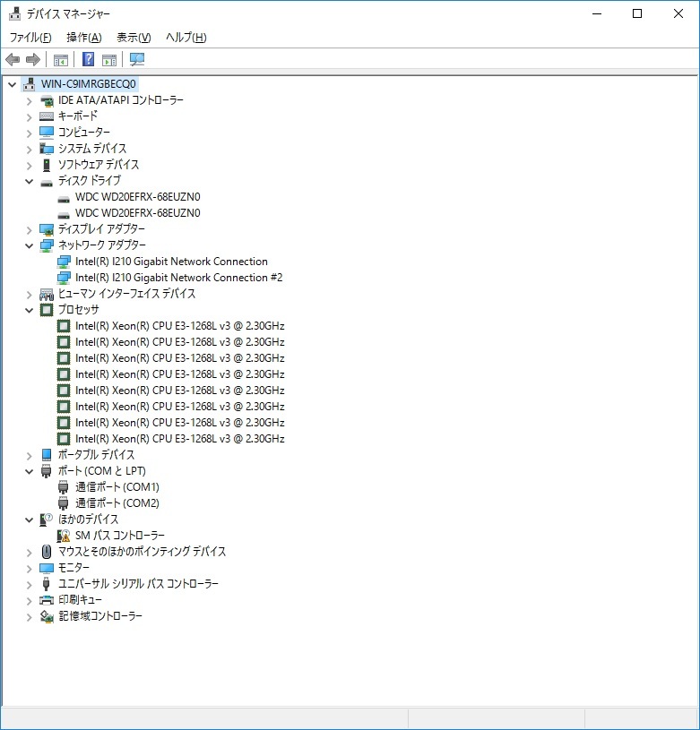Click the ソフトウェア デバイス category icon
Image resolution: width=700 pixels, height=730 pixels.
(47, 165)
